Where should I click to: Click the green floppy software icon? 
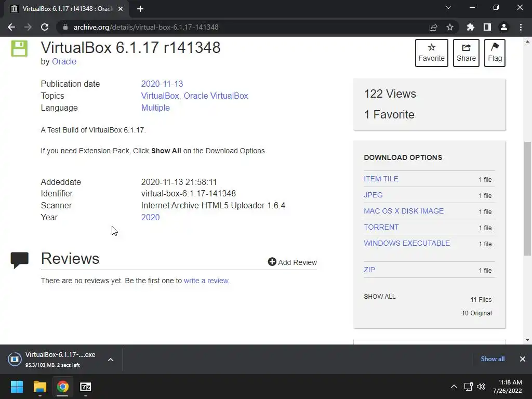point(19,48)
